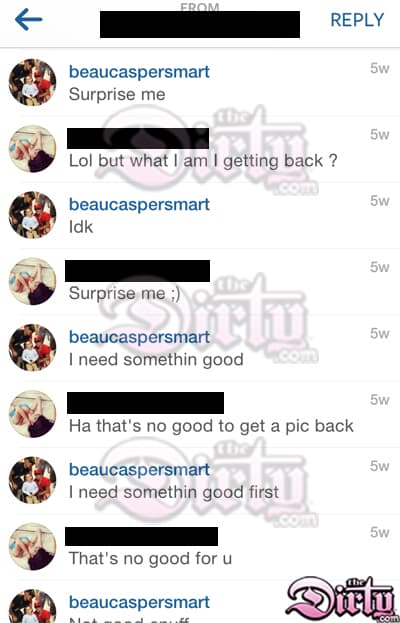Tap beaucaspersmart avatar next to "Idk"
The width and height of the screenshot is (400, 623).
pyautogui.click(x=32, y=215)
